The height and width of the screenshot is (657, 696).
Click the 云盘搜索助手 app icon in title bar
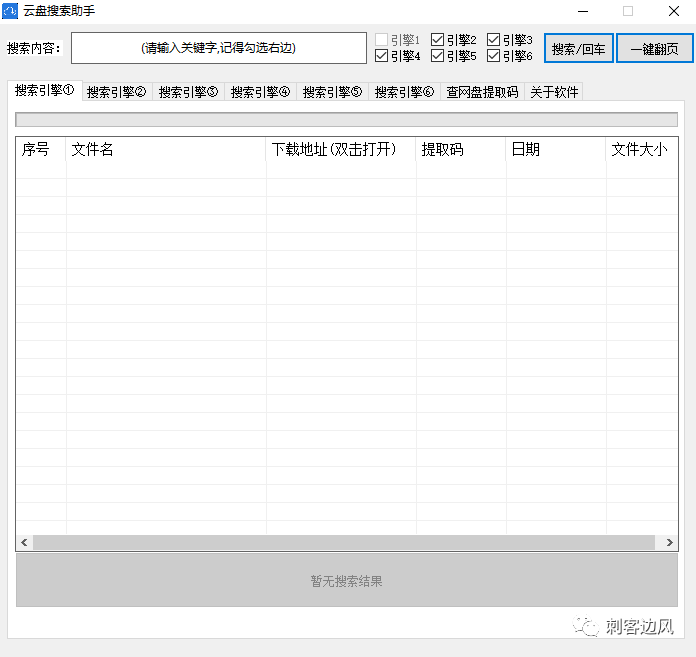[10, 11]
